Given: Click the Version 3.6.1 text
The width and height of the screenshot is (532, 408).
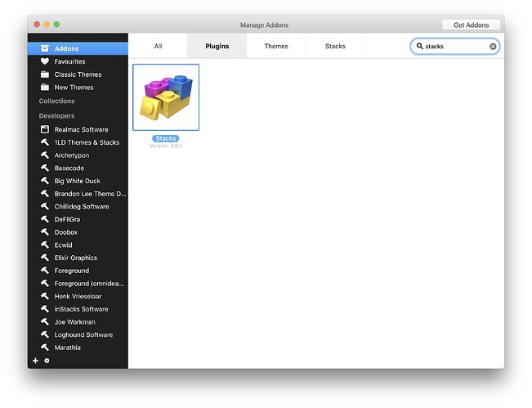Looking at the screenshot, I should coord(166,146).
